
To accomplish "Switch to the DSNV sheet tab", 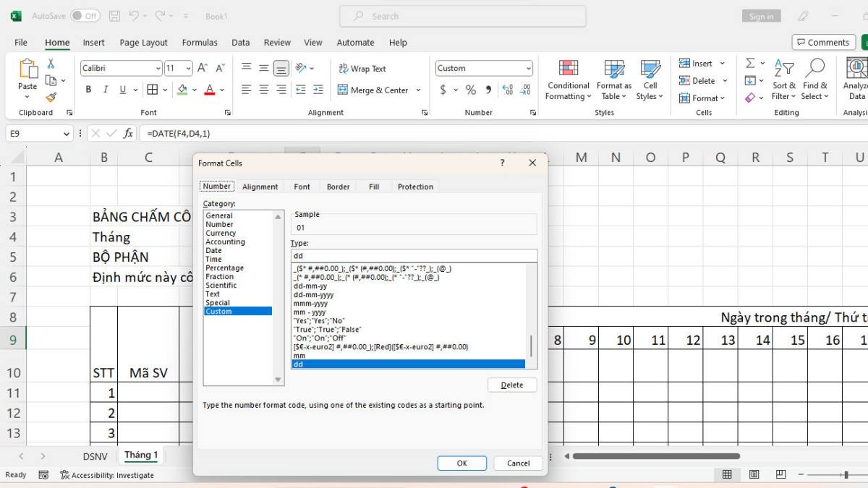I will click(x=95, y=456).
